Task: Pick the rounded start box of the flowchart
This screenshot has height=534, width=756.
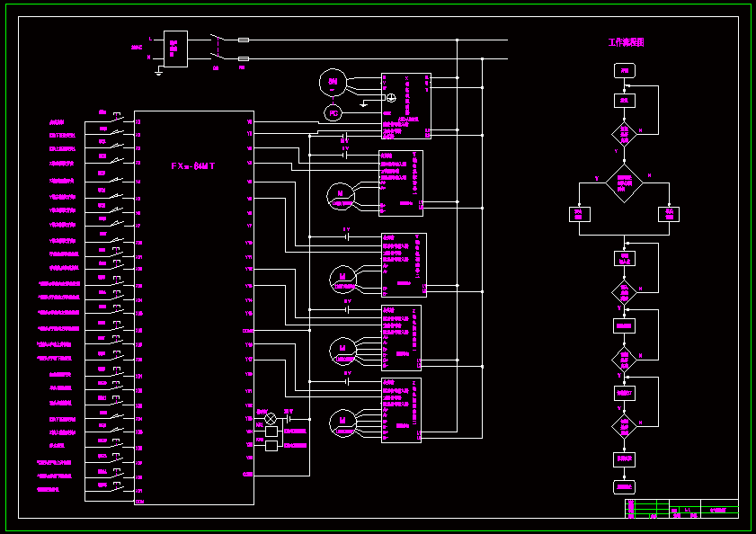Action: [x=625, y=71]
